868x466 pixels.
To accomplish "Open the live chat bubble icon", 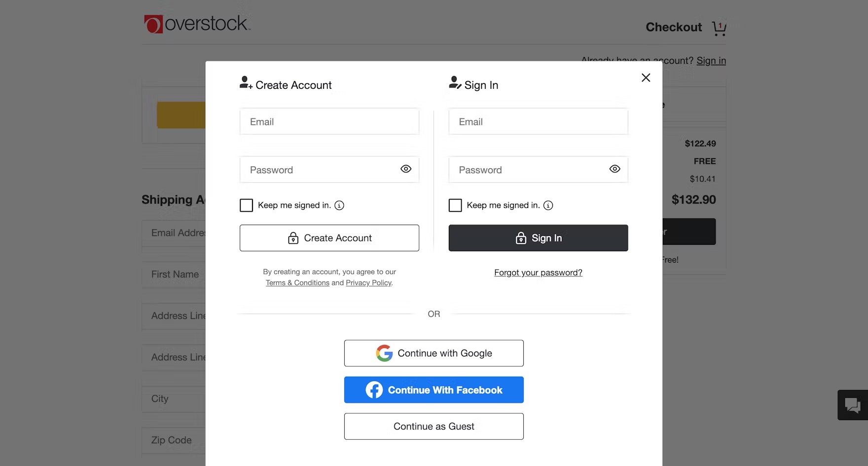I will pyautogui.click(x=852, y=405).
